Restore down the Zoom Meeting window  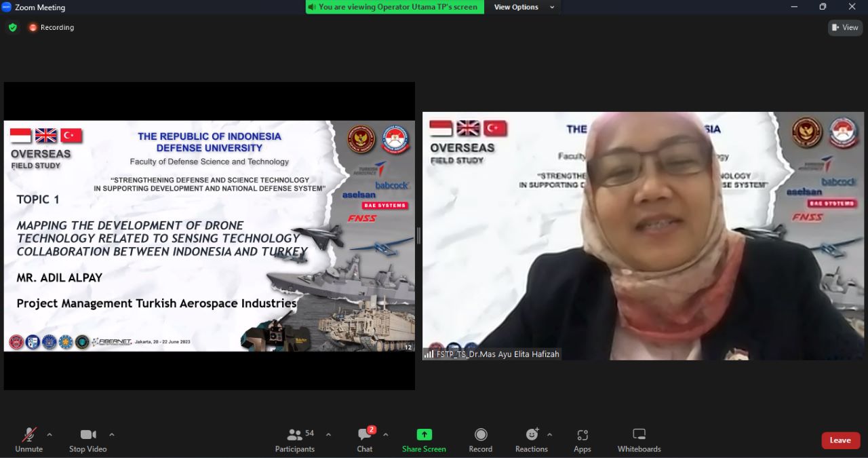tap(823, 7)
